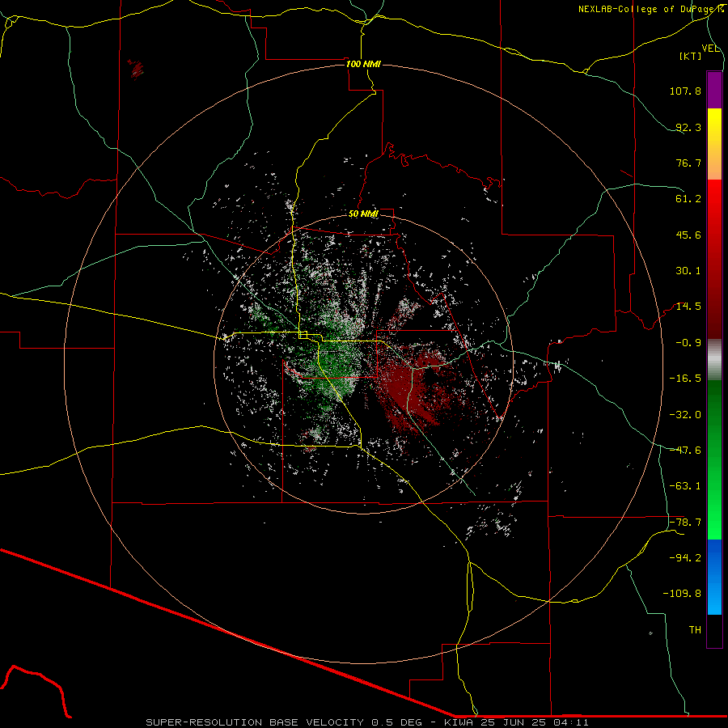The width and height of the screenshot is (728, 728).
Task: Click the purple segment of color bar
Action: pyautogui.click(x=714, y=90)
